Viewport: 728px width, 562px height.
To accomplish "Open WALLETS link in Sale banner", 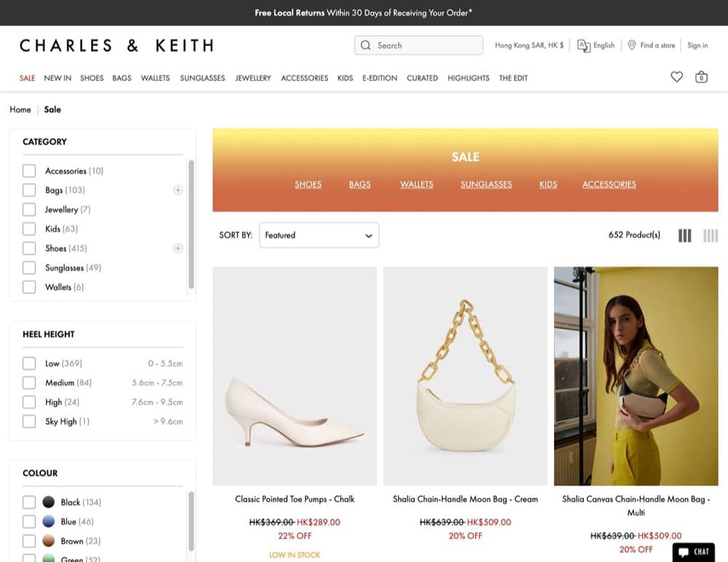I will [416, 184].
